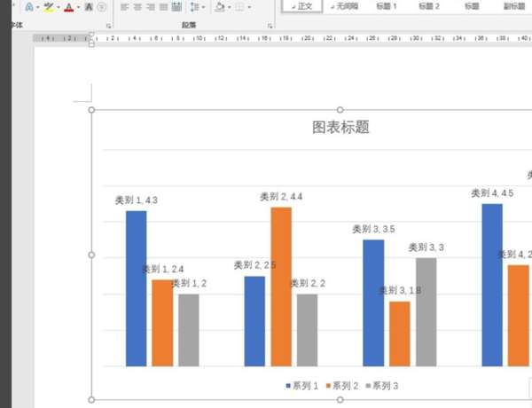Screen dimensions: 532x408
Task: Open the font color dropdown arrow
Action: 78,7
